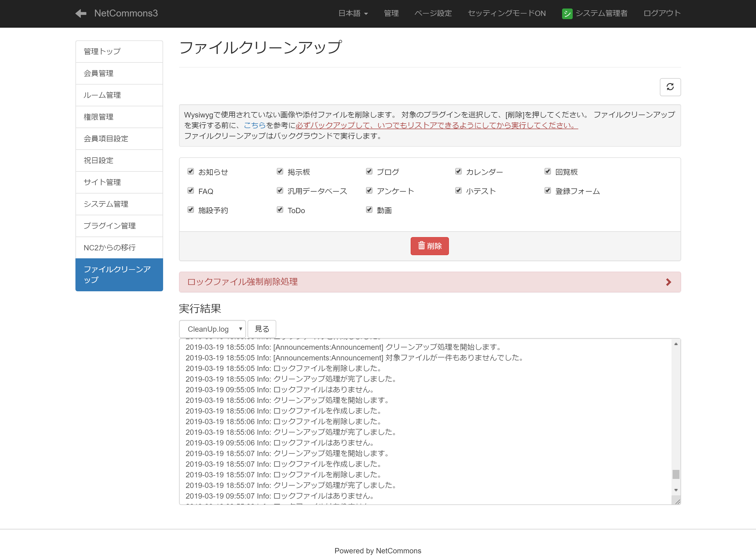Uncheck the 小テスト checkbox
This screenshot has height=556, width=756.
(x=458, y=191)
